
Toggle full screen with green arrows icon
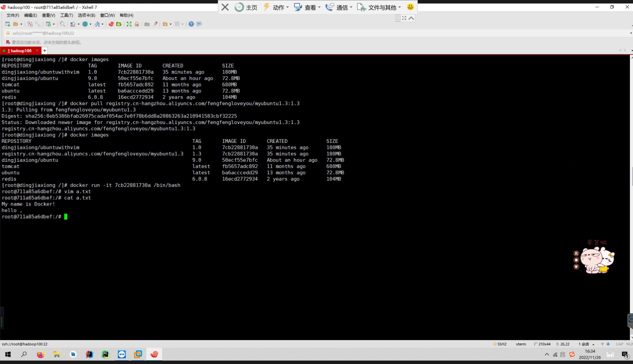click(x=129, y=24)
